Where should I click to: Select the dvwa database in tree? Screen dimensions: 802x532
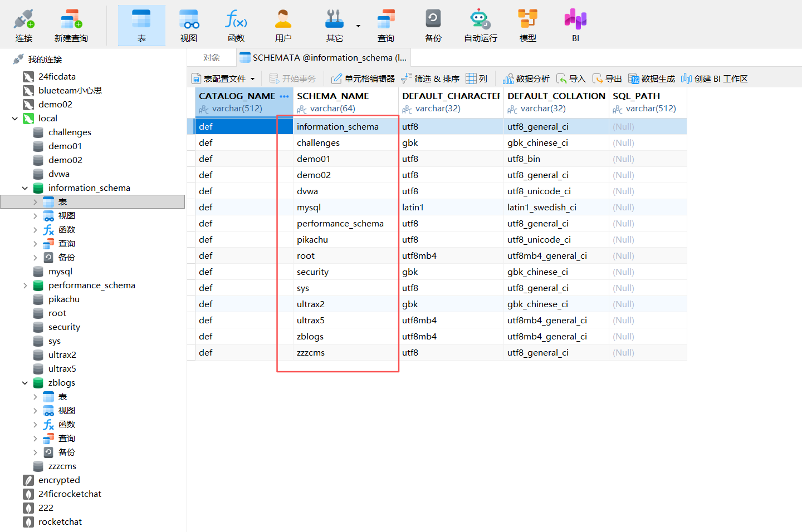tap(58, 174)
